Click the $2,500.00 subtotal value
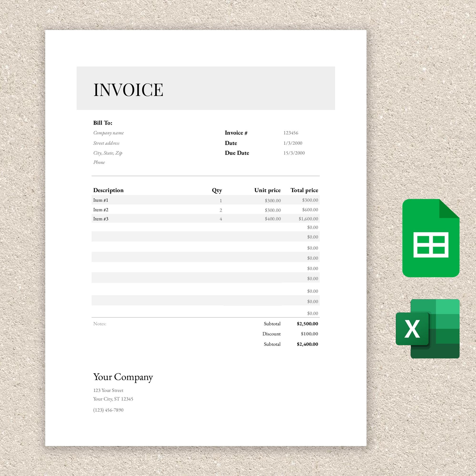Image resolution: width=476 pixels, height=476 pixels. tap(307, 324)
